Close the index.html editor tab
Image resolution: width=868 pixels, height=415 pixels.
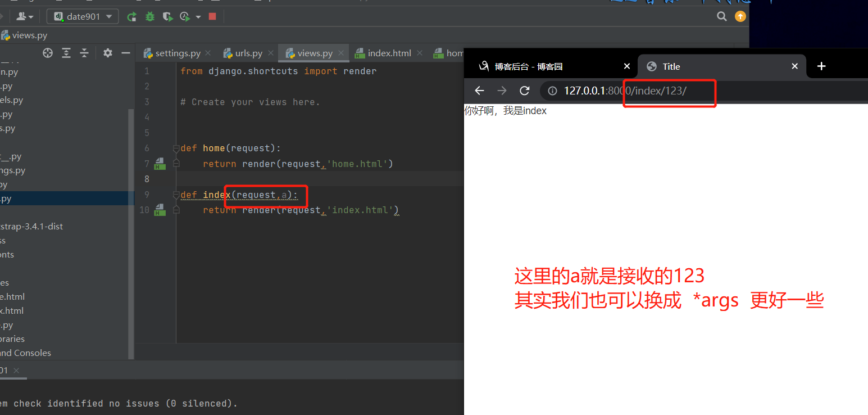pyautogui.click(x=419, y=53)
